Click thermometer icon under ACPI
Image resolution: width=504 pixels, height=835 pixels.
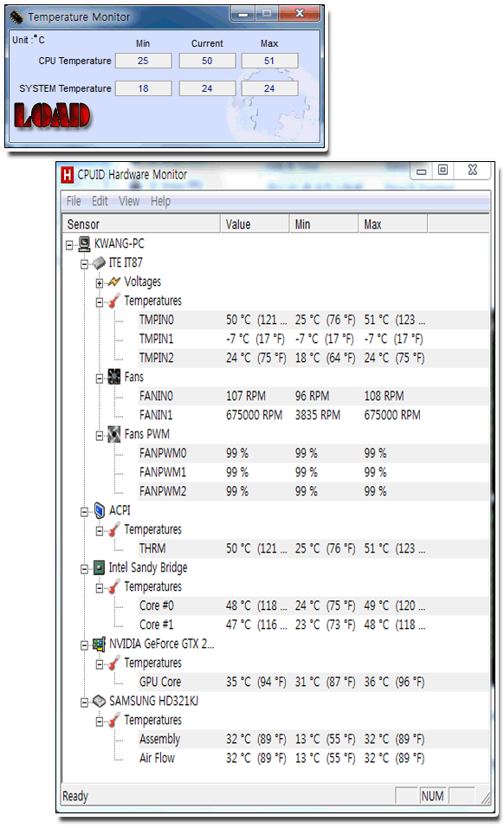click(x=114, y=530)
